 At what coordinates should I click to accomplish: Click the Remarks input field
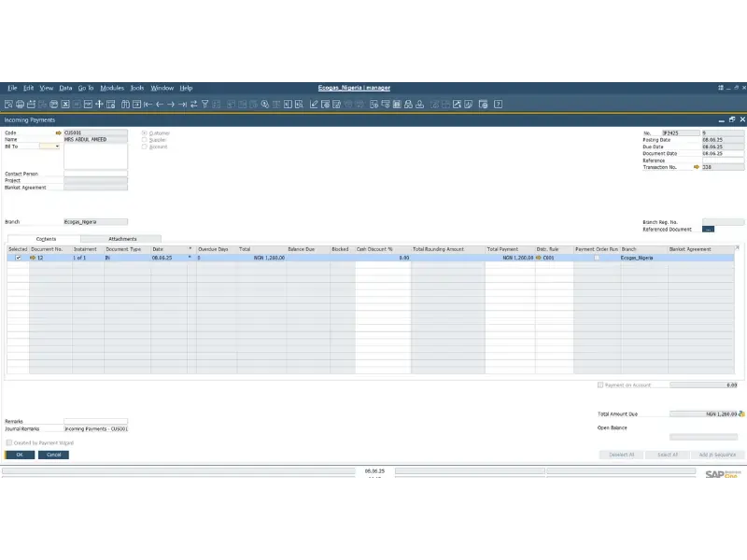pos(95,421)
